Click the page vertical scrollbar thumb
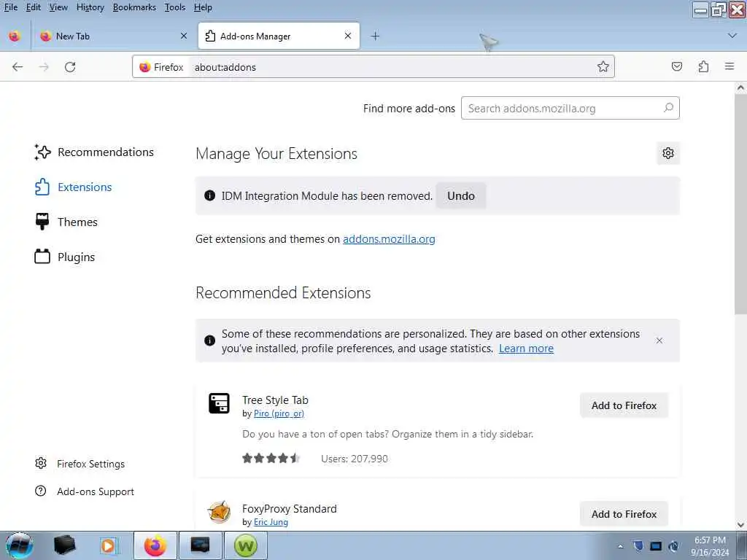Screen dimensions: 747x560 point(740,205)
